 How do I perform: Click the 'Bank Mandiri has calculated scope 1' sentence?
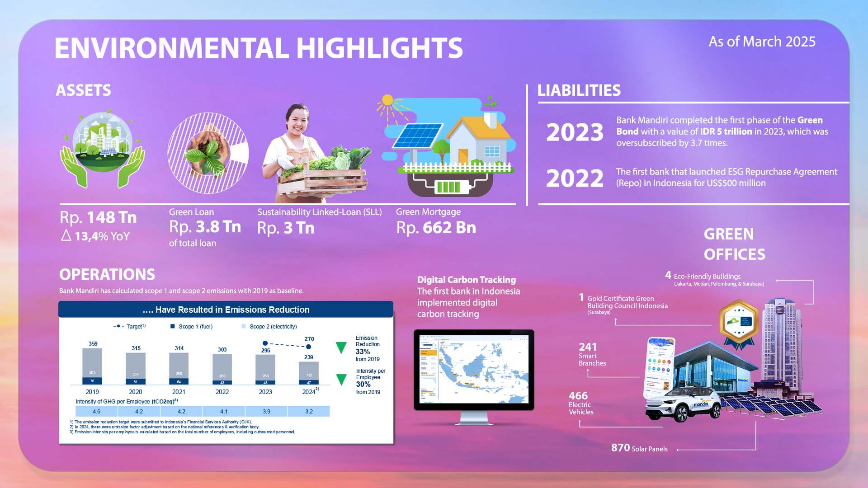click(181, 291)
